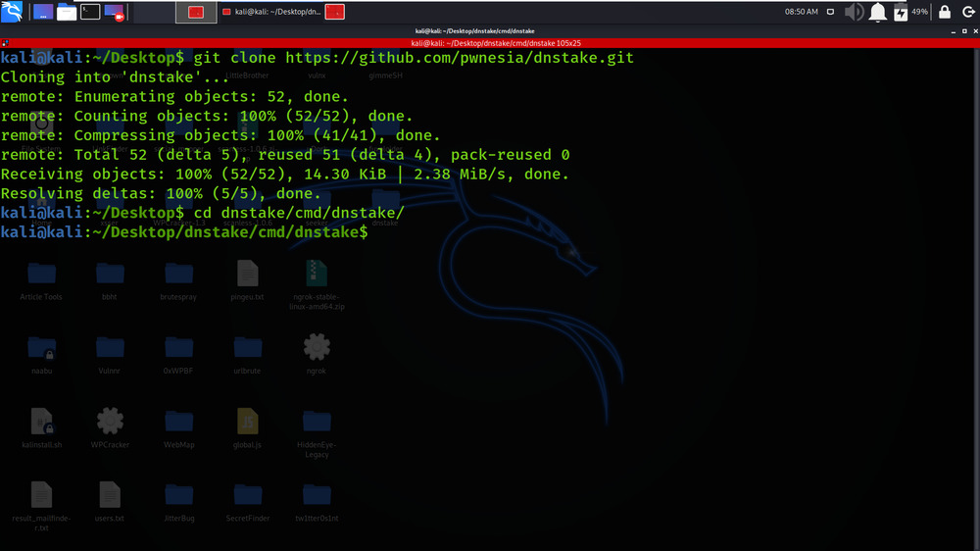This screenshot has width=980, height=551.
Task: Open the Kali dragon applications menu
Action: [x=12, y=11]
